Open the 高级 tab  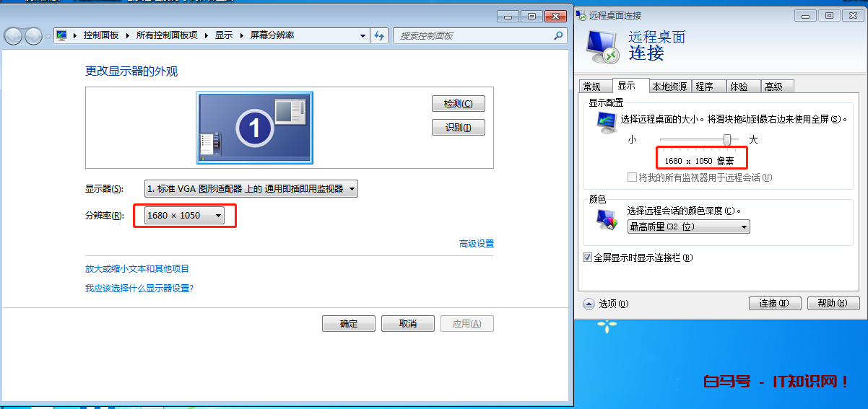(x=773, y=87)
